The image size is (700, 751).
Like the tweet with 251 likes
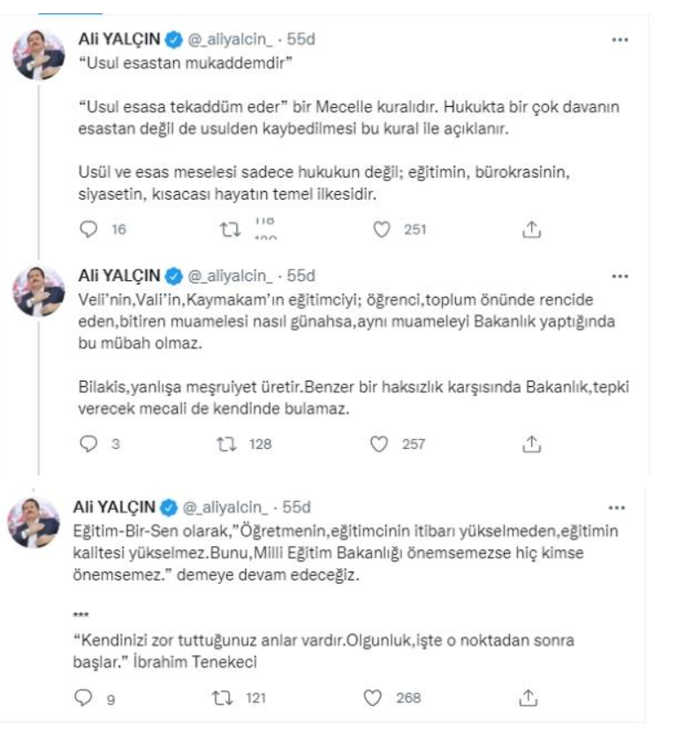coord(383,230)
